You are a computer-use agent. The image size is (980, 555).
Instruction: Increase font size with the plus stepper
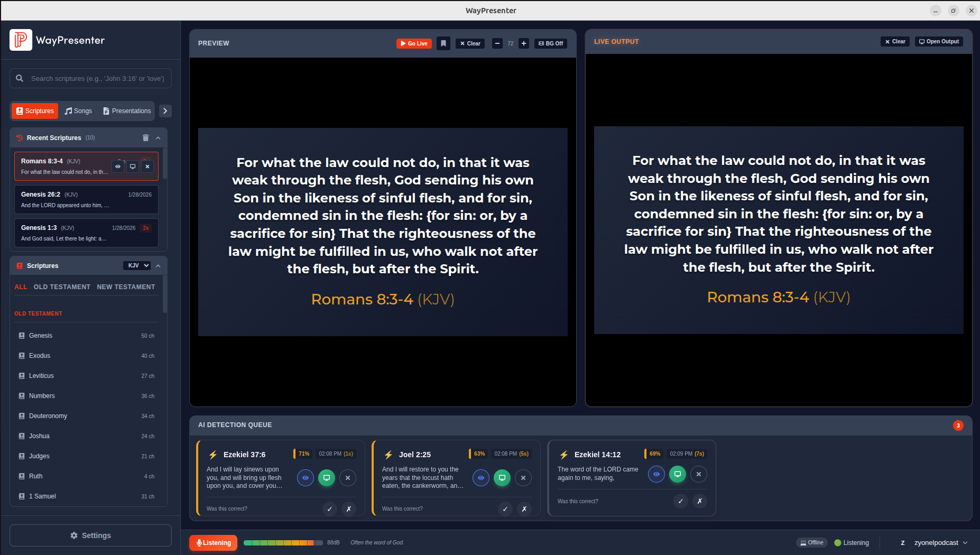point(523,43)
